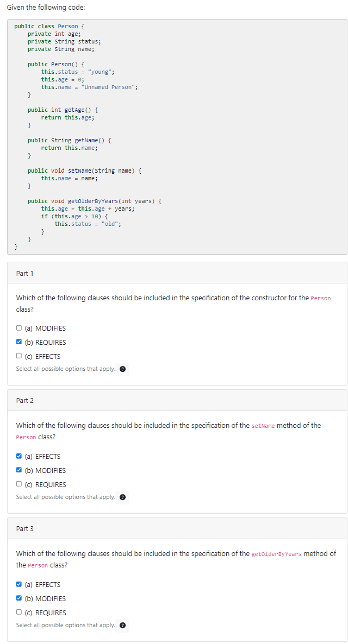Click the 'if (this.age > 10)' line

[74, 216]
